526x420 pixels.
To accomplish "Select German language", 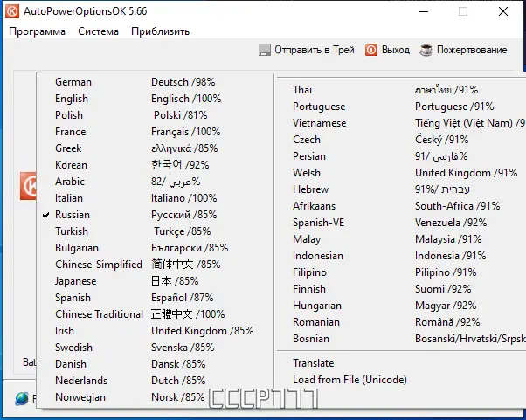I will pyautogui.click(x=155, y=82).
